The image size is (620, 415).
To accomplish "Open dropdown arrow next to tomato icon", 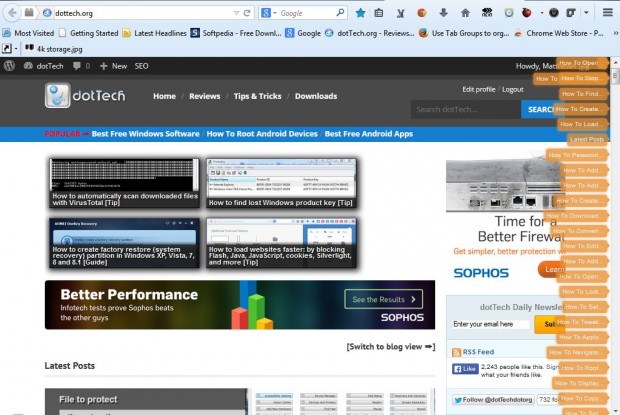I will (x=541, y=13).
